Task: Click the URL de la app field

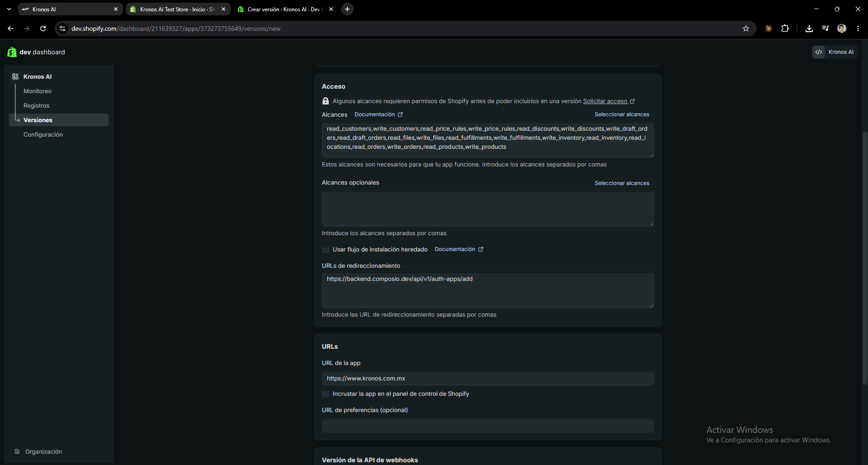Action: coord(488,378)
